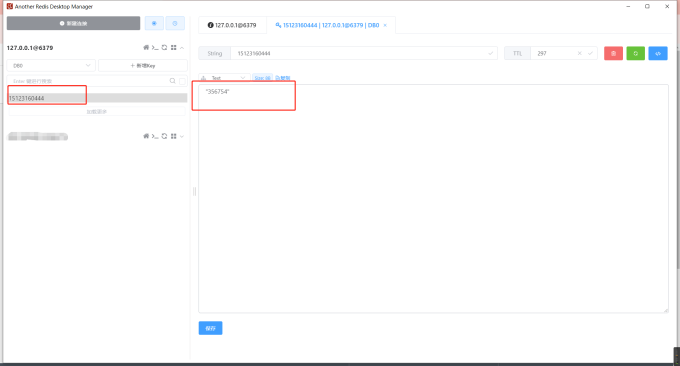Switch to the 127.0.0.1@6379 status tab
Screen dimensions: 680x366
click(232, 25)
